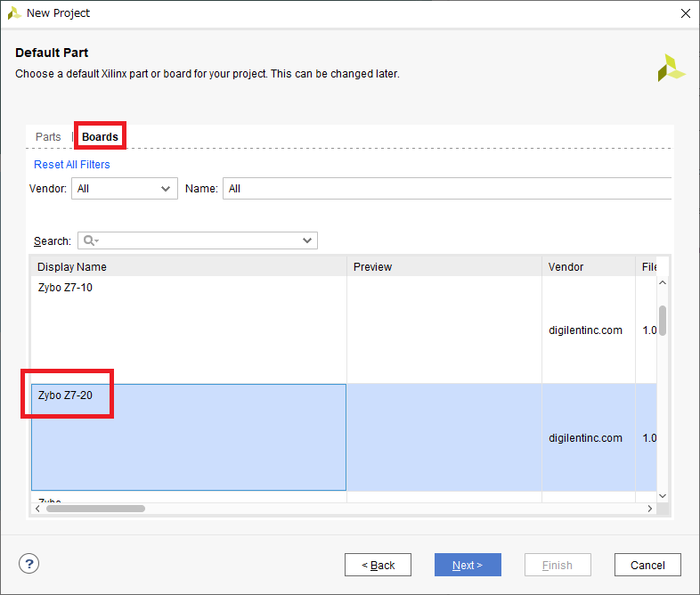Cancel the New Project wizard

point(647,565)
